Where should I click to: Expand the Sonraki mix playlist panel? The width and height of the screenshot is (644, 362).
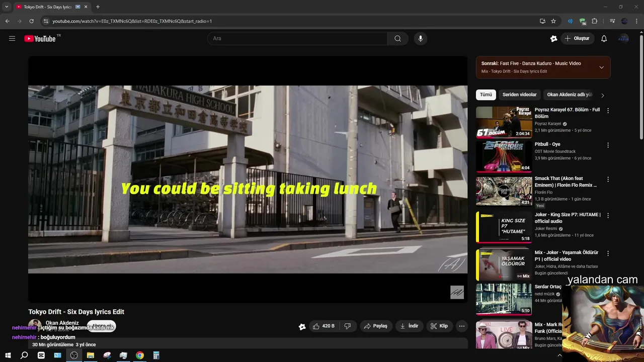point(601,67)
